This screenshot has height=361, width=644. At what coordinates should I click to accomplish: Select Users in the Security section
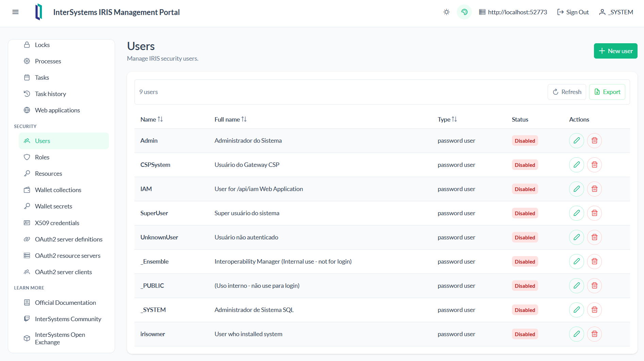(64, 141)
